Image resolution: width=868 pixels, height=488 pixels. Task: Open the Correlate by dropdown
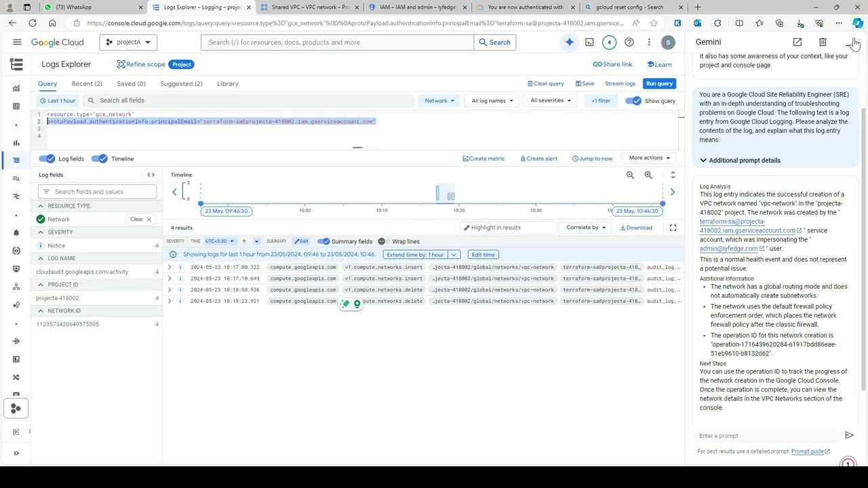tap(586, 228)
